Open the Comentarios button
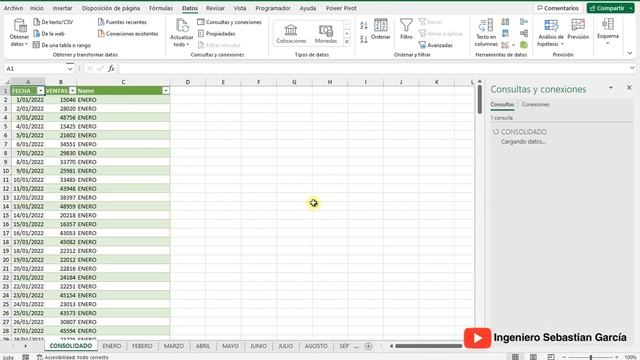This screenshot has height=360, width=640. click(558, 8)
